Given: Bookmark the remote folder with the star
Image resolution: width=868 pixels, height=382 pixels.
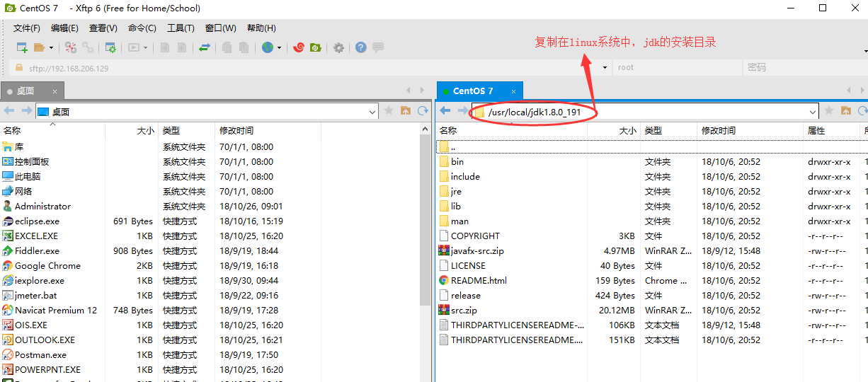Looking at the screenshot, I should [829, 111].
